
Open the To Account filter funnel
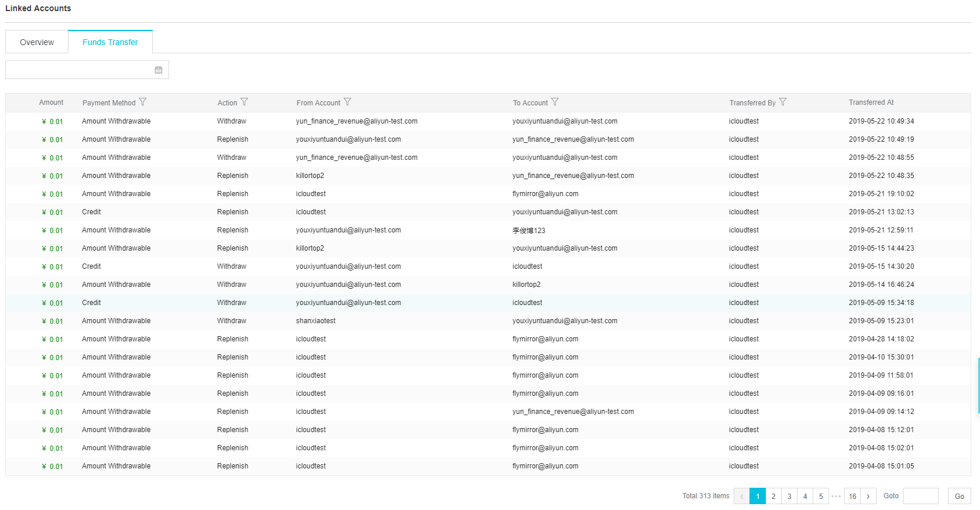tap(555, 102)
